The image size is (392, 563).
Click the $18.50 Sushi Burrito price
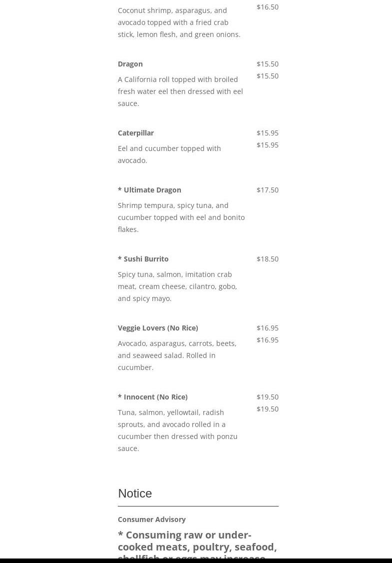point(268,258)
